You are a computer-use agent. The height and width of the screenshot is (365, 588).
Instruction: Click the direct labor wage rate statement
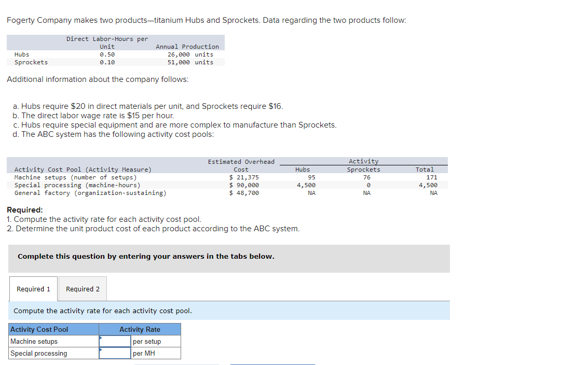[93, 116]
